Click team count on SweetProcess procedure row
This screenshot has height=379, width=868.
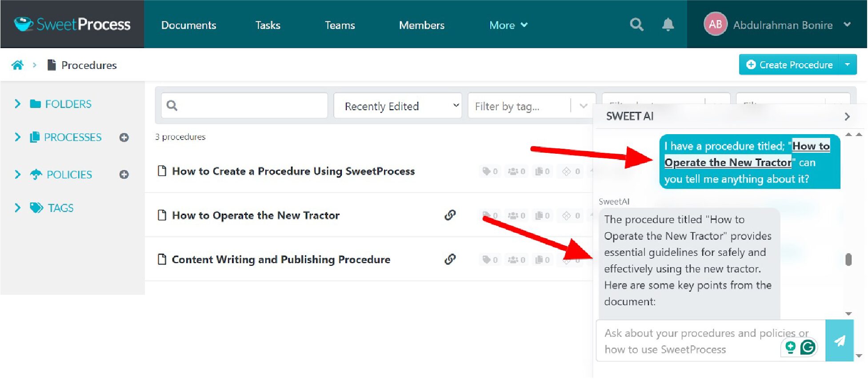pyautogui.click(x=516, y=171)
